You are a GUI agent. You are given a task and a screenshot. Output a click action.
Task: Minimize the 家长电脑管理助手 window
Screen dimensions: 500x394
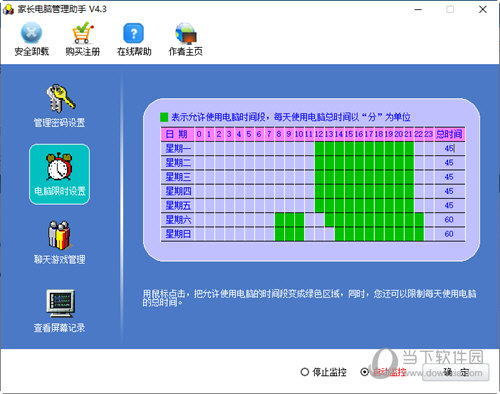coord(418,9)
